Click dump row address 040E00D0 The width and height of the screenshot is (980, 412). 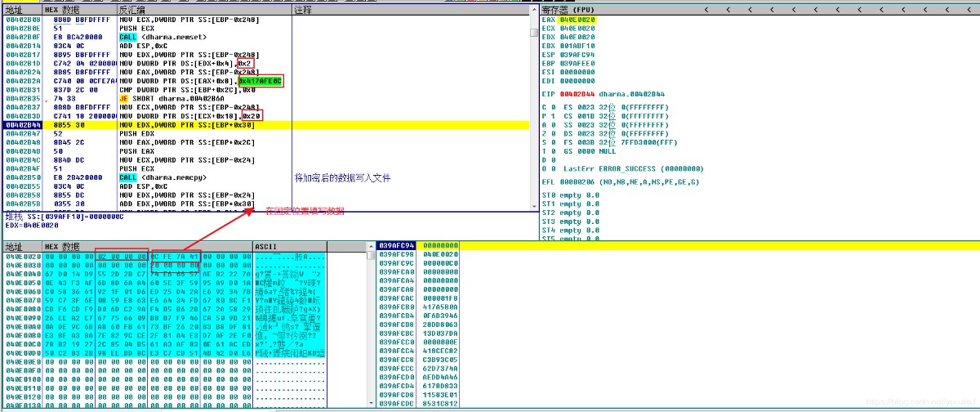[22, 354]
